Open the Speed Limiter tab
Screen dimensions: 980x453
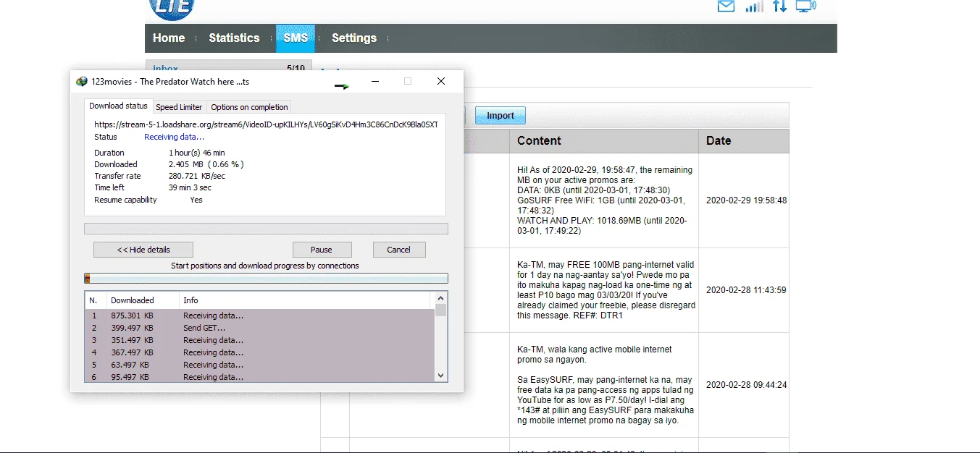(x=179, y=107)
